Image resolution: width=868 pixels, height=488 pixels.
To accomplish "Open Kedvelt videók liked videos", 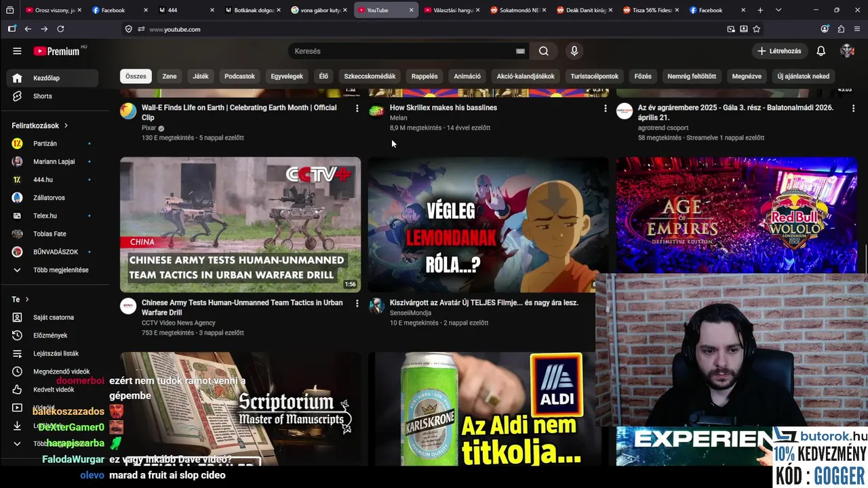I will pos(53,390).
